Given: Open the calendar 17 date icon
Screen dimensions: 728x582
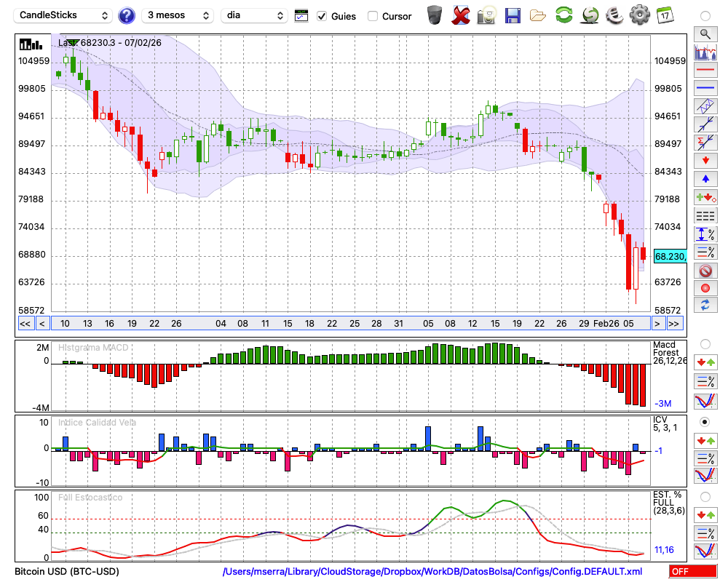Looking at the screenshot, I should [665, 15].
